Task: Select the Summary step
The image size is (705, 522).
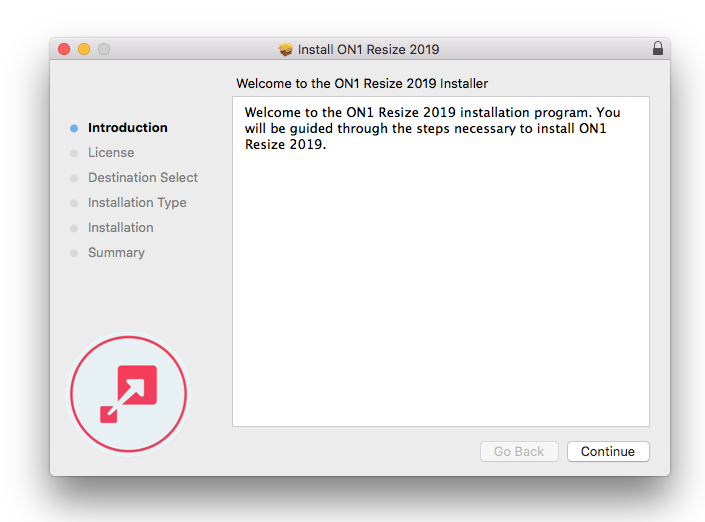Action: (116, 253)
